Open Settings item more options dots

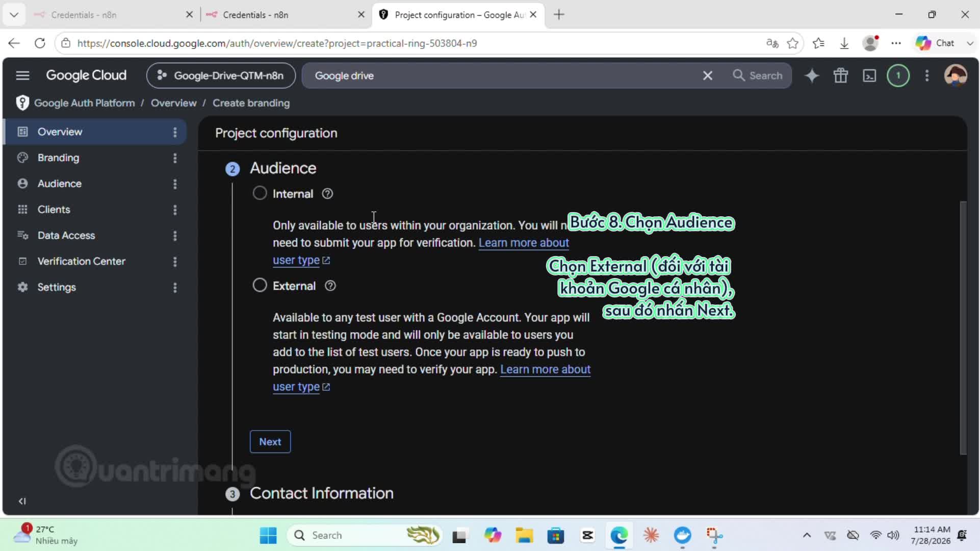pos(175,288)
